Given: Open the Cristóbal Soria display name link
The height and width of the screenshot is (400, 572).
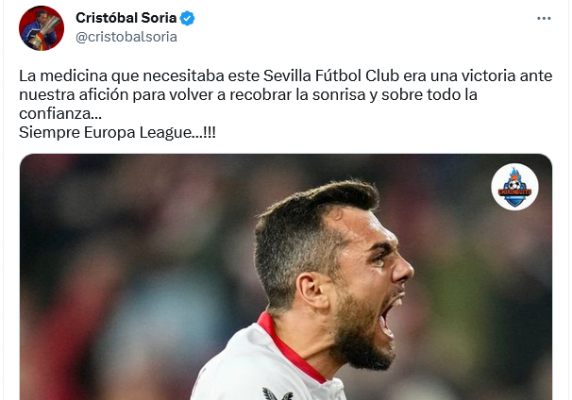Looking at the screenshot, I should tap(126, 18).
